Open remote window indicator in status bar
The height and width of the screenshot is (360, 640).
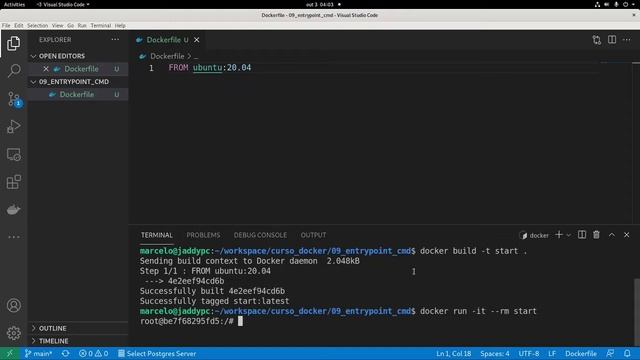(x=9, y=353)
